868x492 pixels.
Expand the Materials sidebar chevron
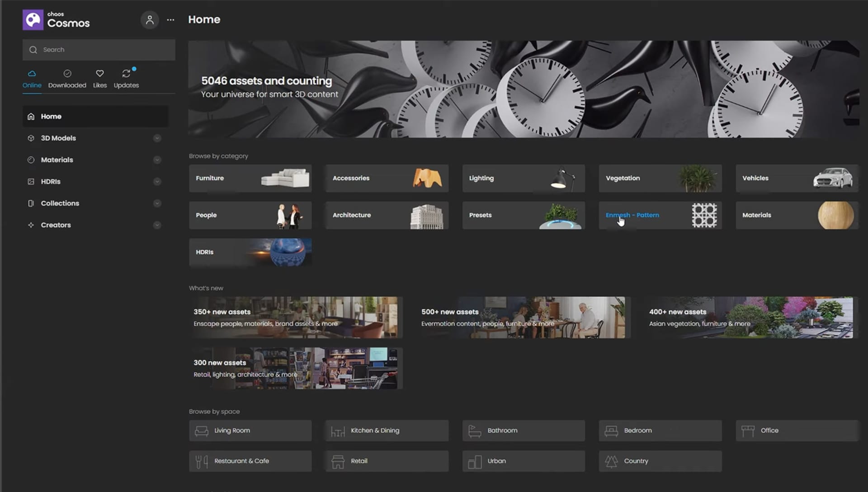point(157,160)
